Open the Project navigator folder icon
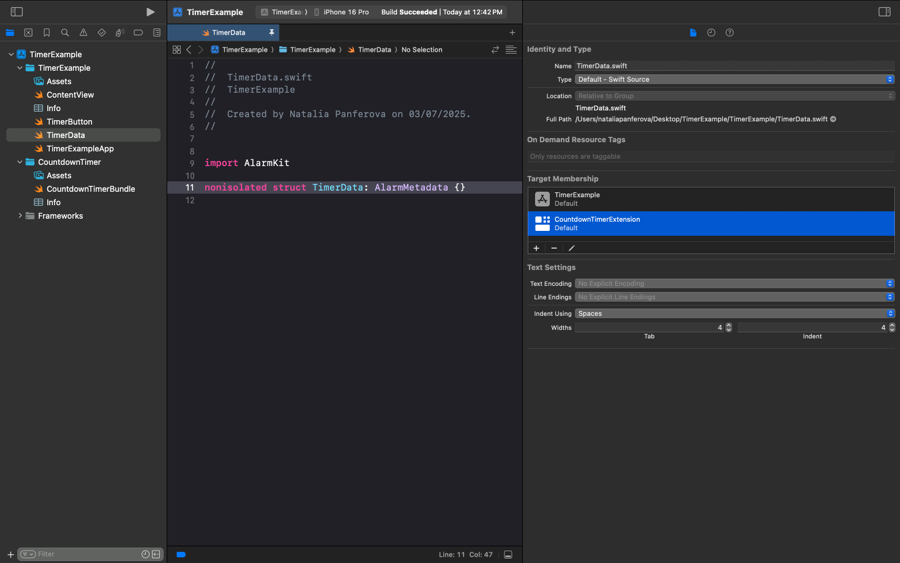900x563 pixels. (10, 33)
